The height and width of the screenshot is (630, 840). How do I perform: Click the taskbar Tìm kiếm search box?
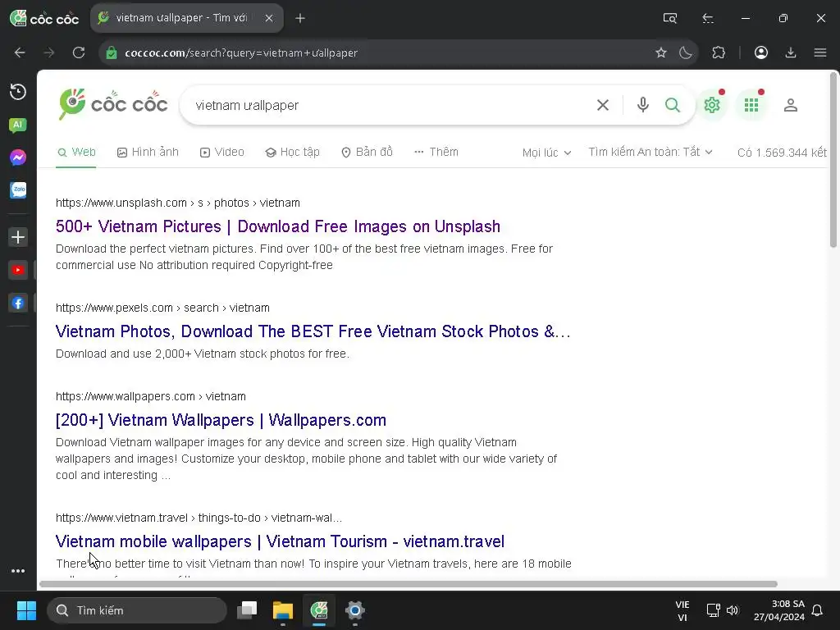pos(137,610)
